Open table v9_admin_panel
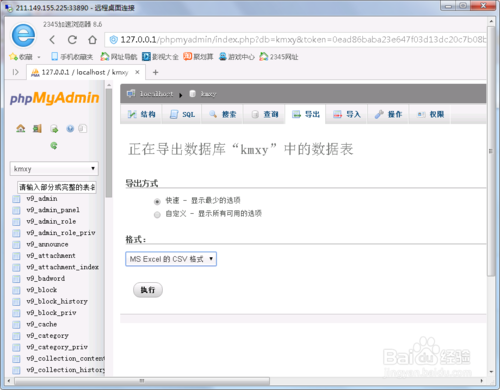The image size is (500, 390). pyautogui.click(x=53, y=210)
